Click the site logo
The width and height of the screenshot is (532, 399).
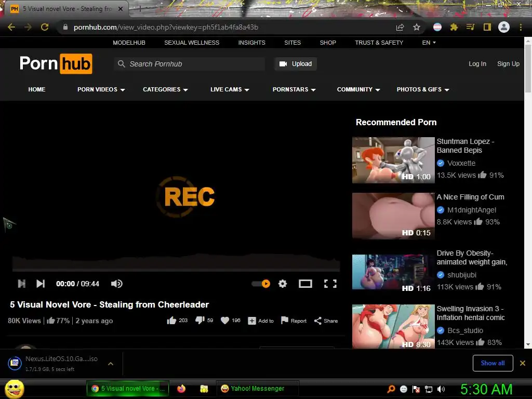[56, 63]
